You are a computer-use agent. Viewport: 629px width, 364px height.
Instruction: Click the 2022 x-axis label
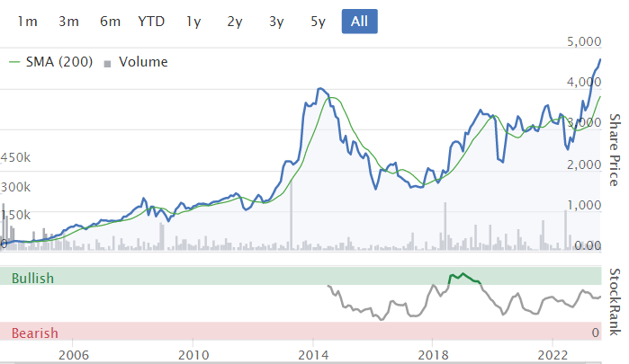point(553,355)
